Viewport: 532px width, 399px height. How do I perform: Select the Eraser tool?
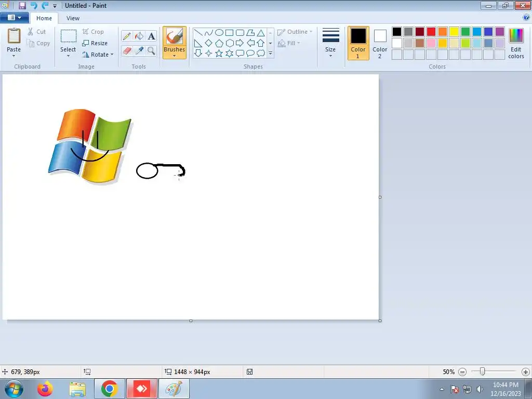127,51
